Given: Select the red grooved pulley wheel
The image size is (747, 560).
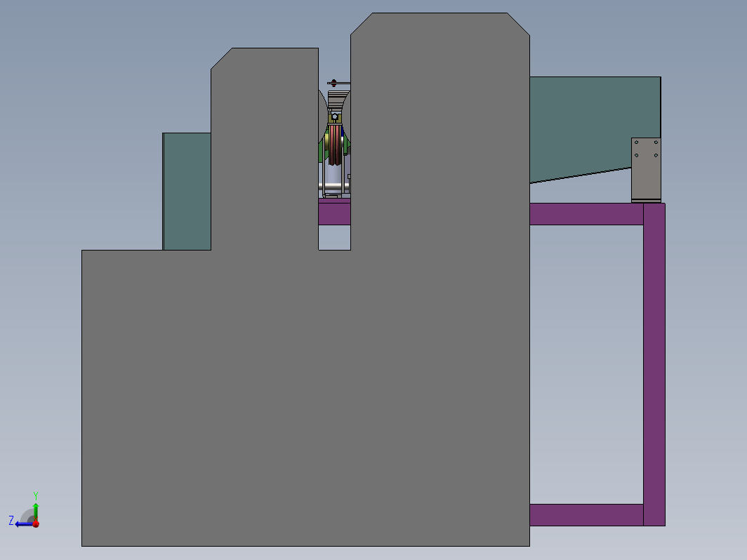Looking at the screenshot, I should (x=336, y=145).
